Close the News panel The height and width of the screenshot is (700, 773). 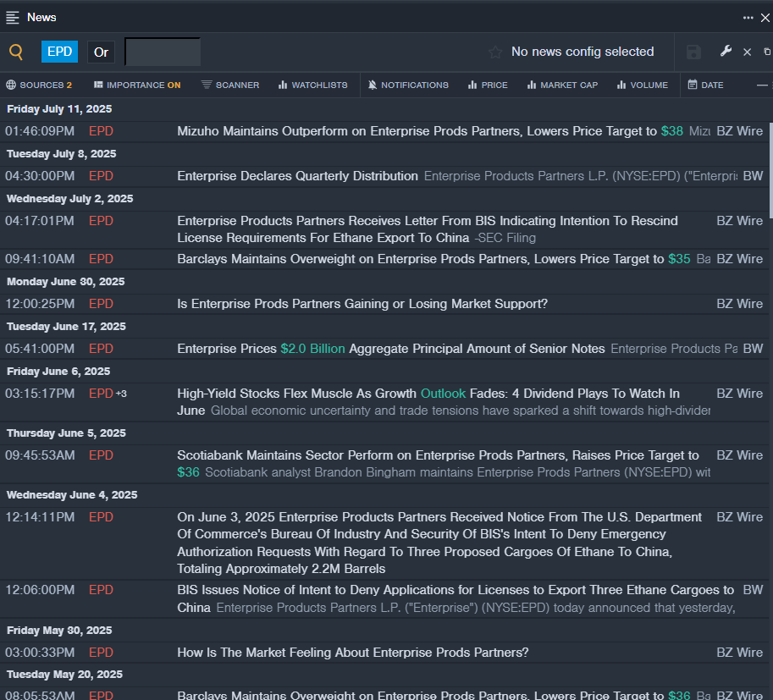[x=765, y=18]
